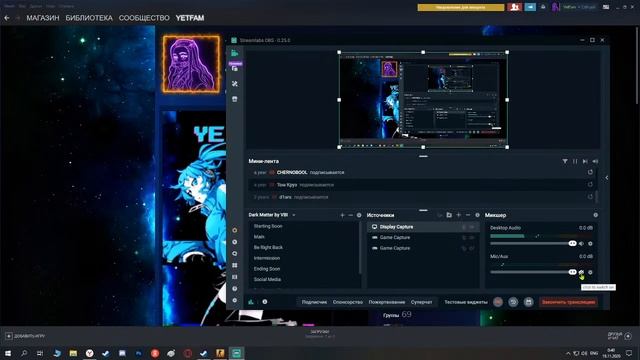The image size is (640, 360).
Task: Replay the CHERNOBOOL follow alert
Action: point(590,172)
